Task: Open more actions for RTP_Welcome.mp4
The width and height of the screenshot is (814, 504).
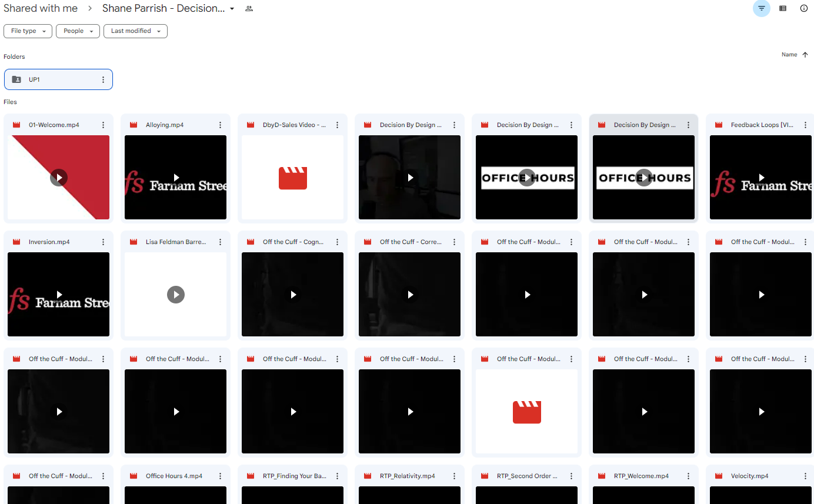Action: point(688,476)
